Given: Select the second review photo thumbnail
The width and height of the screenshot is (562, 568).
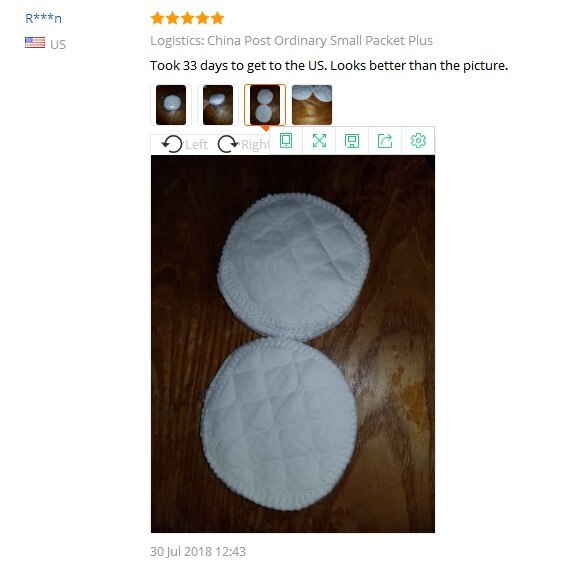Looking at the screenshot, I should (x=218, y=105).
